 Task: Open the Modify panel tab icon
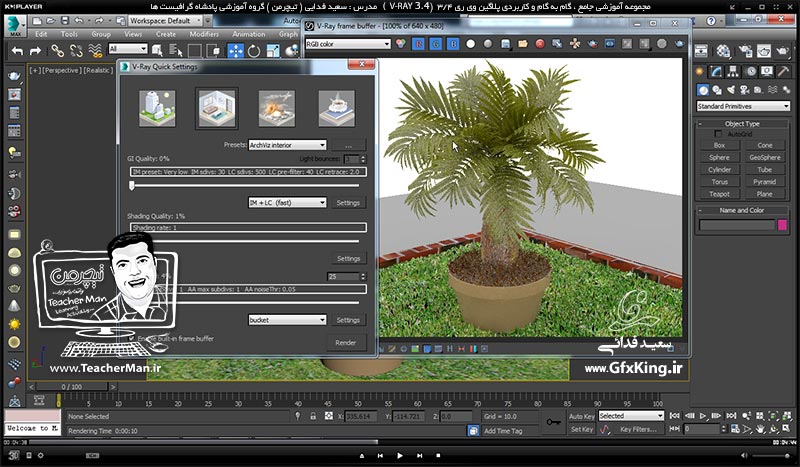[716, 71]
